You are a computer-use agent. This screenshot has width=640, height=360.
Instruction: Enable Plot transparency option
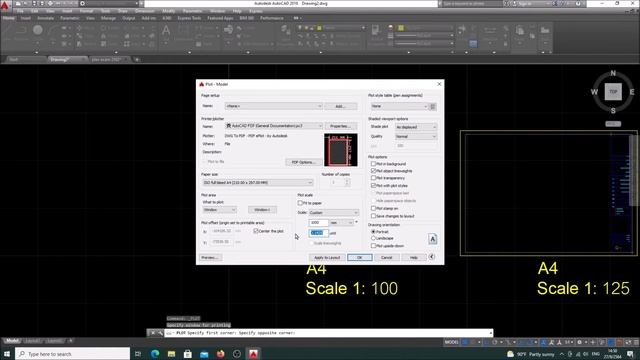[x=373, y=178]
